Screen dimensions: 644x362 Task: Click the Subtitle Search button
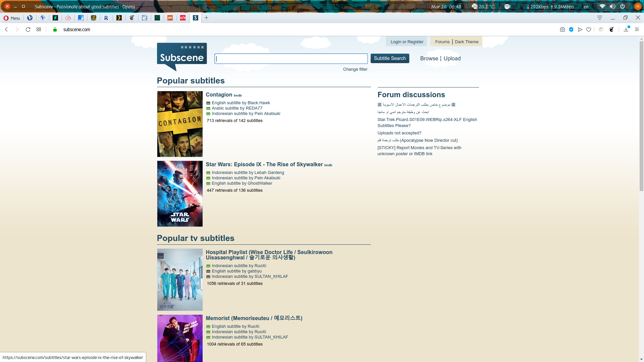coord(390,58)
